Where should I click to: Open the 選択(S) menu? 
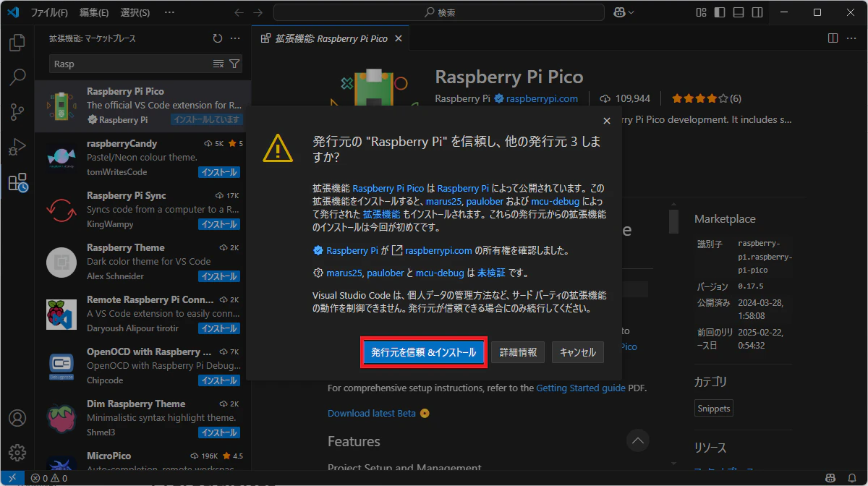click(135, 12)
